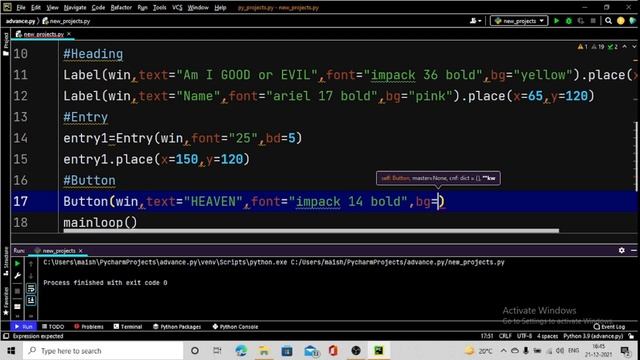Open the VCS menu
This screenshot has height=360, width=640.
[x=177, y=7]
